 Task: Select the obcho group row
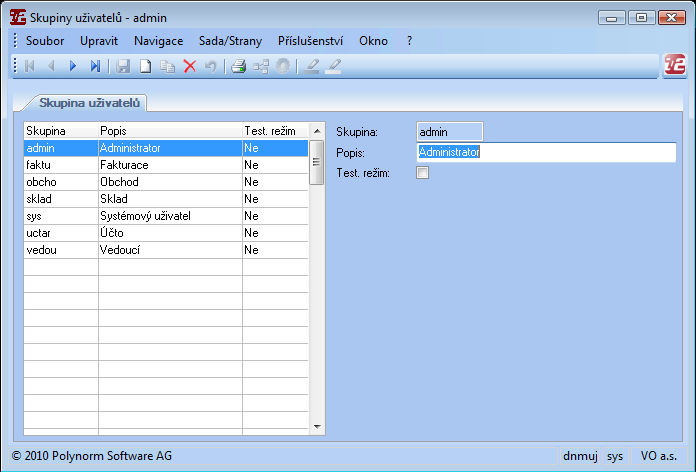click(166, 182)
